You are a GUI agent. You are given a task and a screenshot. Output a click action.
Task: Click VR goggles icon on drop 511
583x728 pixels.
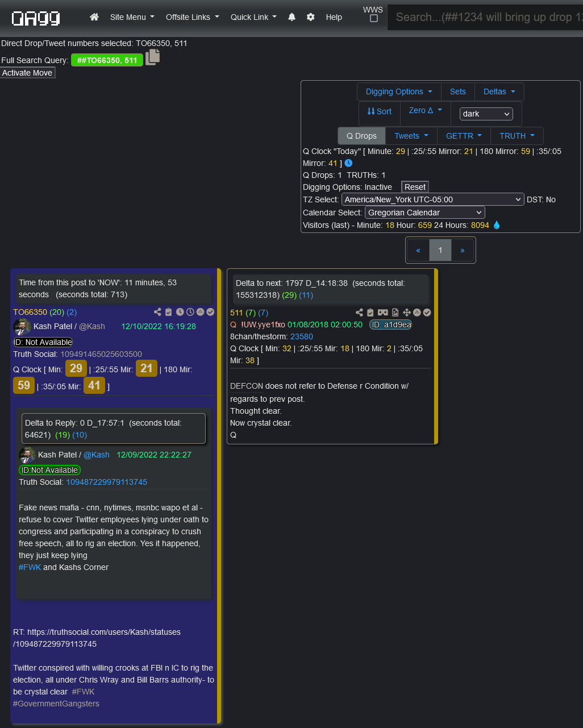[382, 313]
